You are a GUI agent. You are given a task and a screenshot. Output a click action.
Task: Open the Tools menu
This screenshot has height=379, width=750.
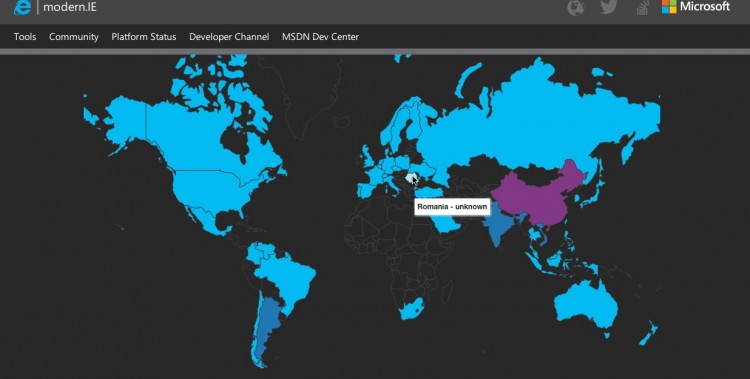pyautogui.click(x=25, y=37)
